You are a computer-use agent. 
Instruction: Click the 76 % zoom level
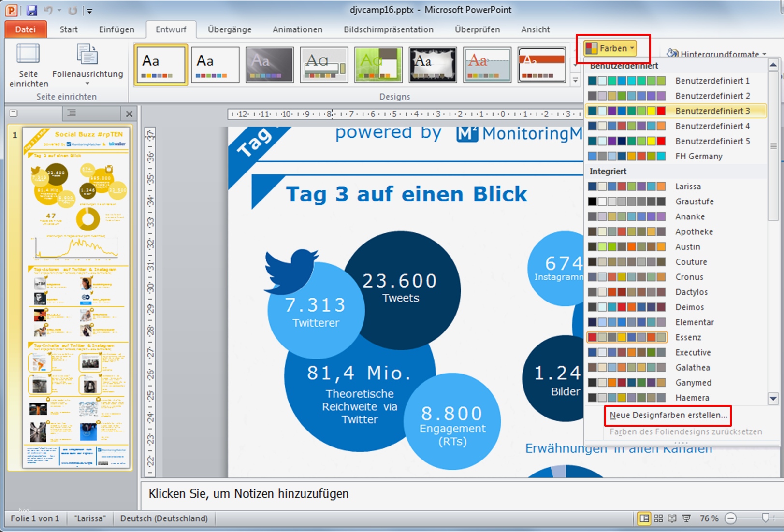(x=709, y=518)
